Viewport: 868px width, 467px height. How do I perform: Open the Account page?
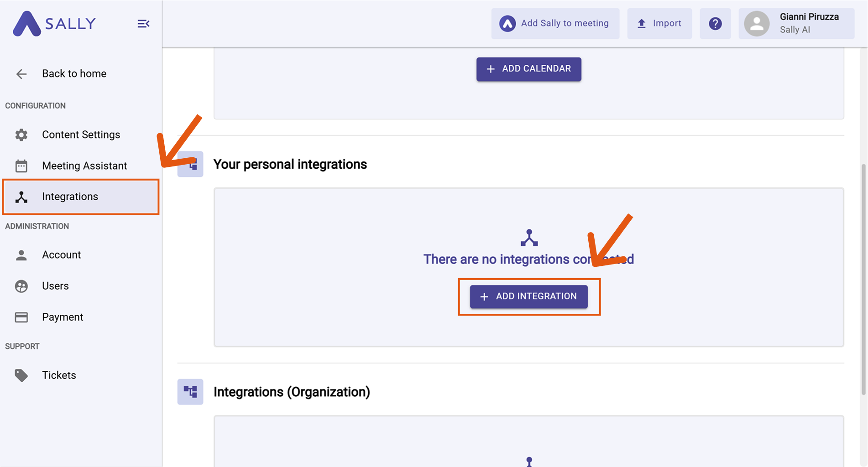coord(61,255)
